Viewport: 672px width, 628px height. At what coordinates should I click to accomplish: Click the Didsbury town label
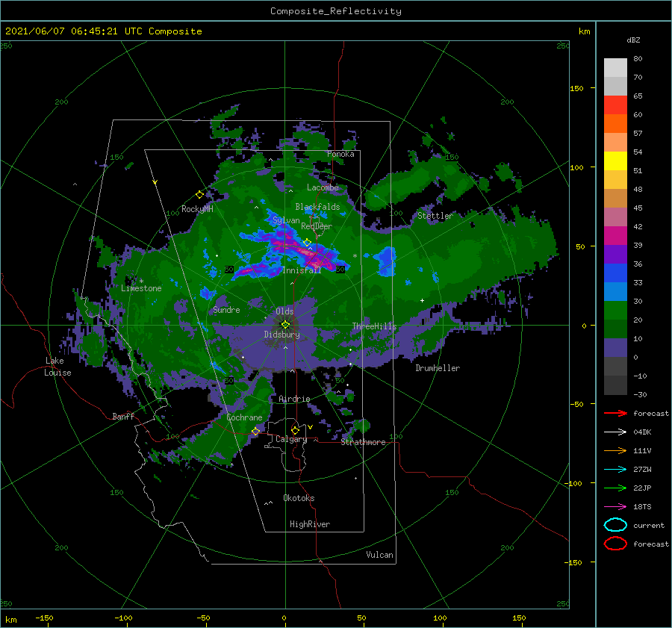pyautogui.click(x=281, y=335)
